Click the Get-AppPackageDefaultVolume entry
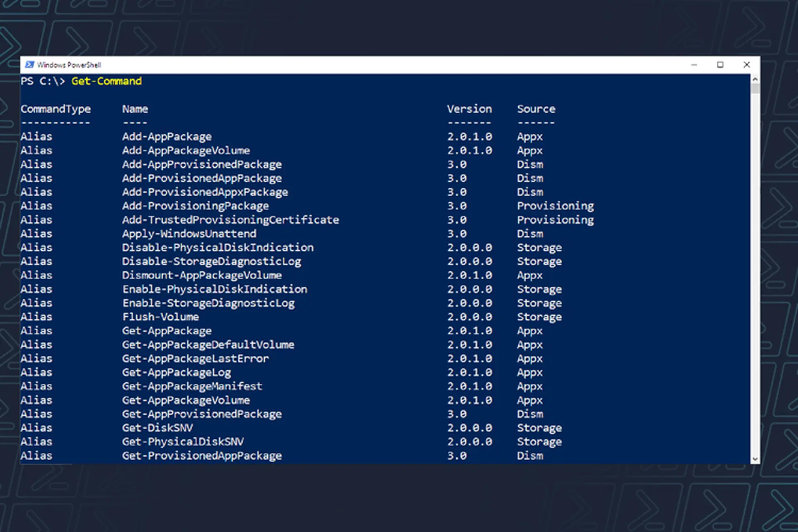Screen dimensions: 798x532 click(208, 345)
